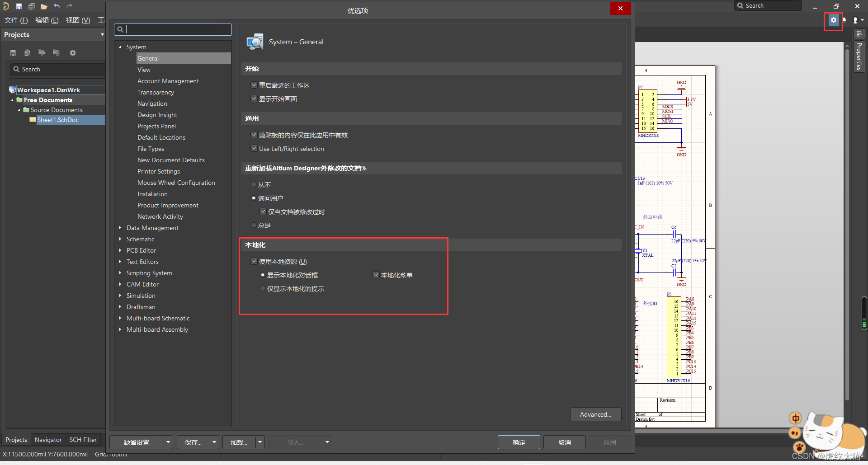
Task: Open the notifications bell icon
Action: [x=844, y=20]
